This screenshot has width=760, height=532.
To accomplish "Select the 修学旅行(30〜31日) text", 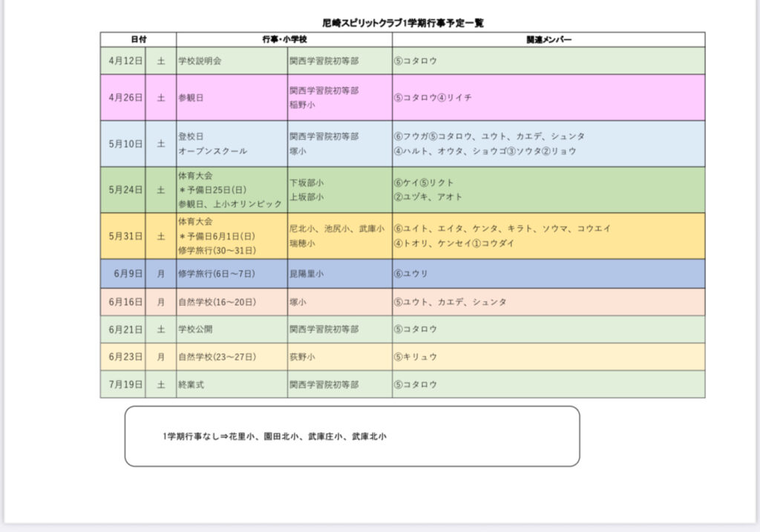I will pyautogui.click(x=217, y=251).
